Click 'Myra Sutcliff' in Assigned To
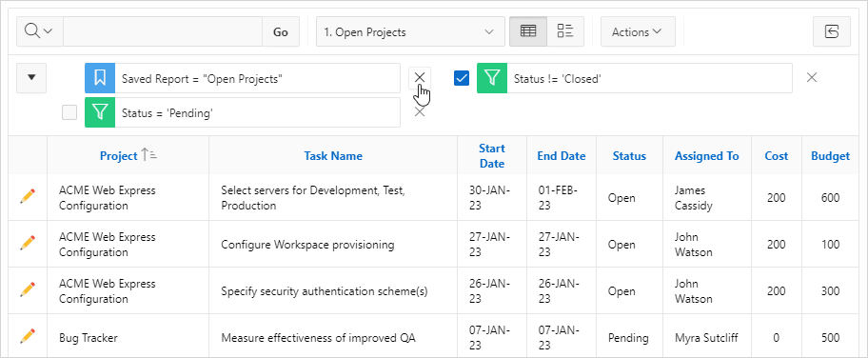This screenshot has height=358, width=868. tap(706, 337)
